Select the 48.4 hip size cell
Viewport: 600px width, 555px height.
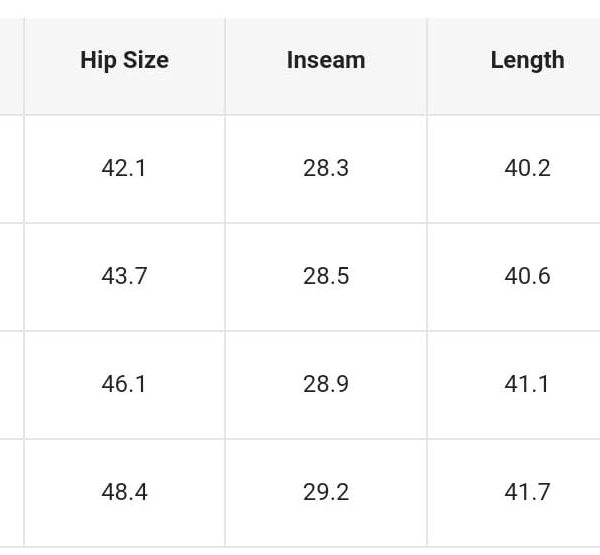[124, 492]
